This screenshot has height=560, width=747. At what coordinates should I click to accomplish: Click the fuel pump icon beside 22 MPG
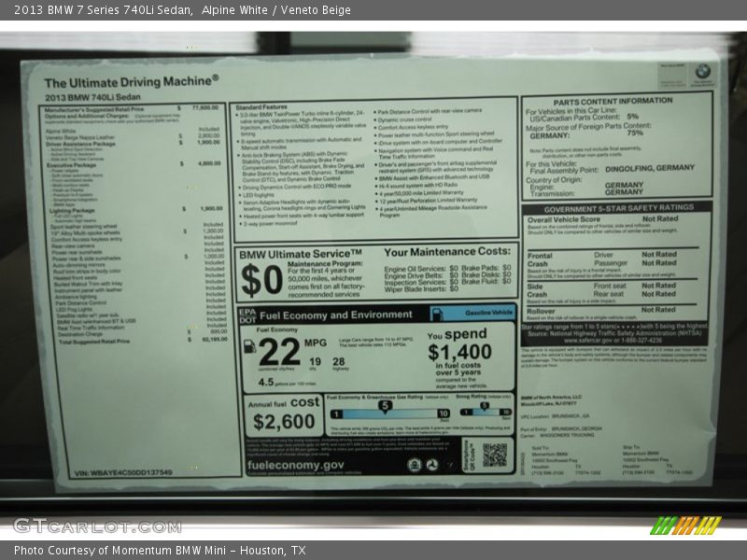(250, 346)
